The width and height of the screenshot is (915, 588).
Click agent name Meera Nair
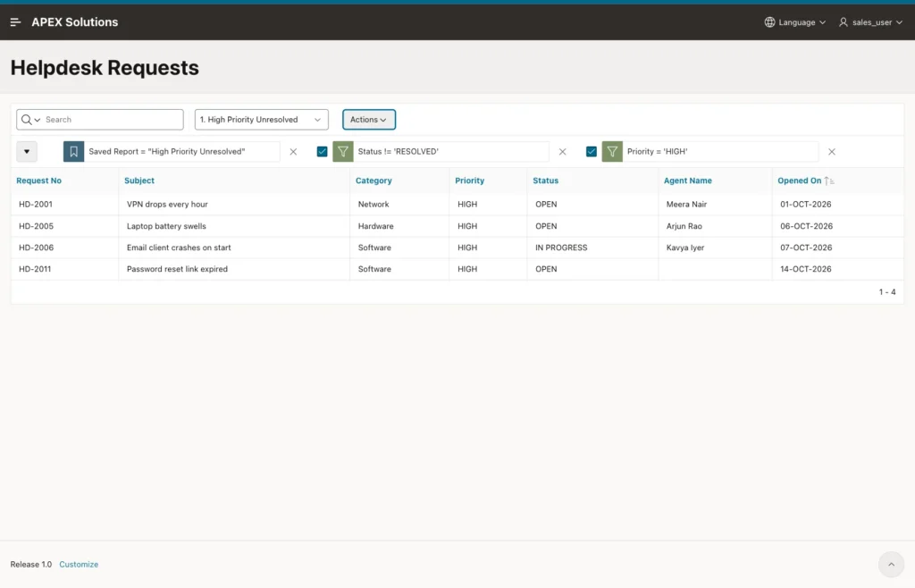687,204
